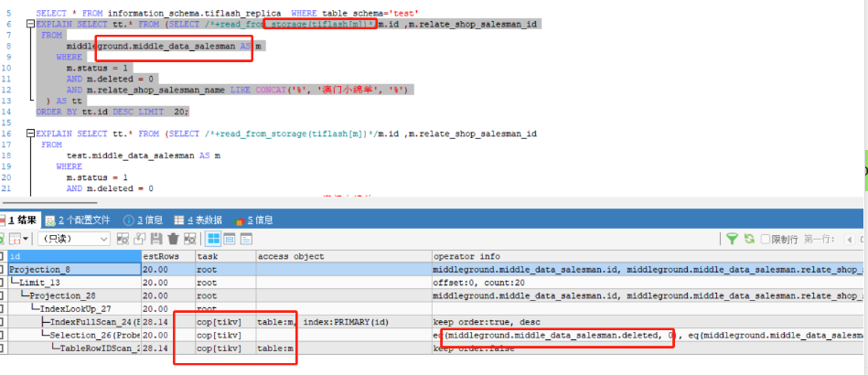Check the row checkbox for Projection_8

click(x=2, y=270)
